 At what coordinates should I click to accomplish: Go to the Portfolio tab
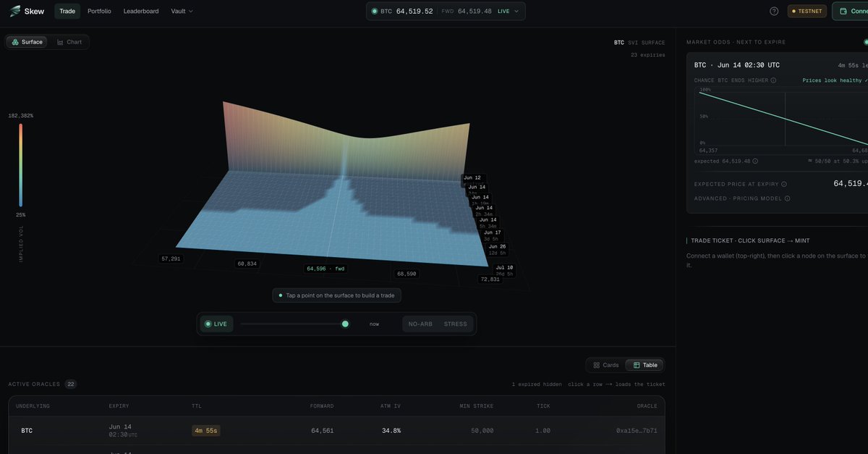pos(99,11)
